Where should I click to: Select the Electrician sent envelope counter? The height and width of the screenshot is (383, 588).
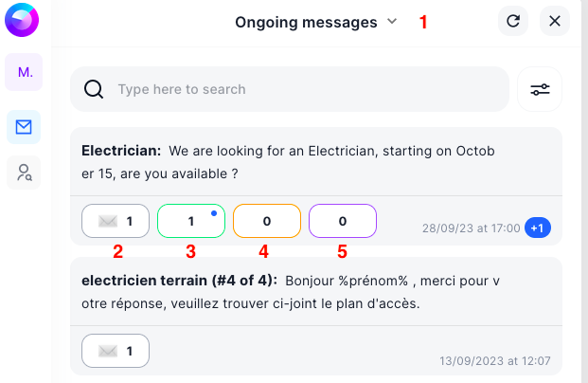coord(116,221)
